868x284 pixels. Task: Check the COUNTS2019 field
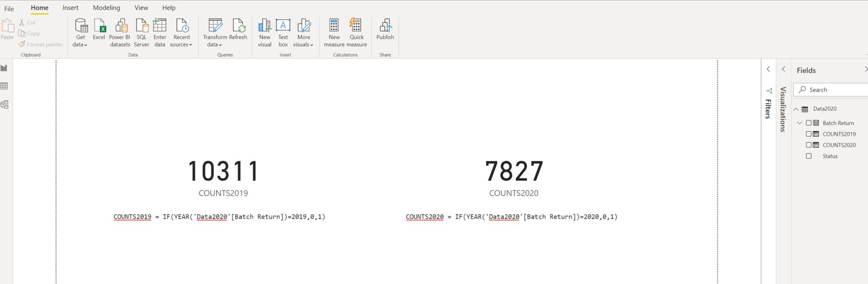[x=809, y=134]
